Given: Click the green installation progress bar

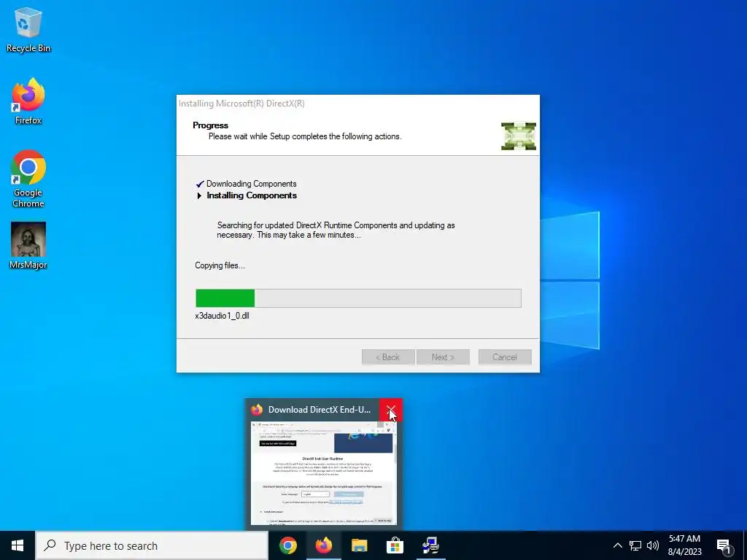Looking at the screenshot, I should 358,298.
